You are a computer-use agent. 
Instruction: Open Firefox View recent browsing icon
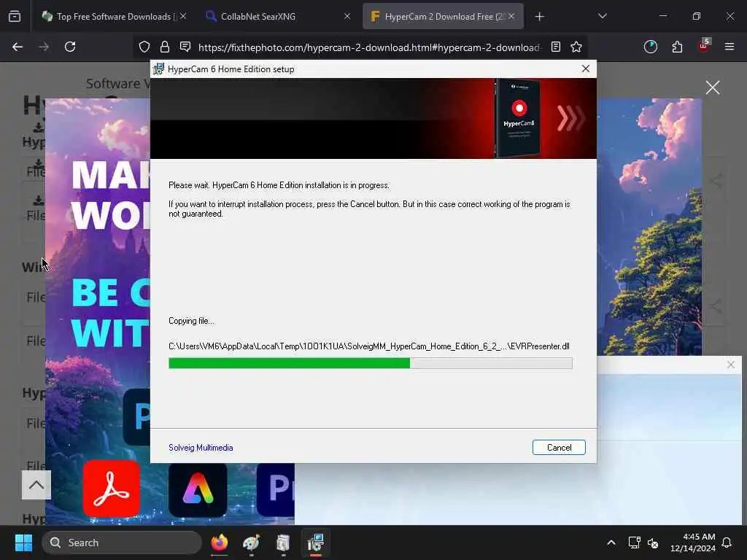pos(15,16)
